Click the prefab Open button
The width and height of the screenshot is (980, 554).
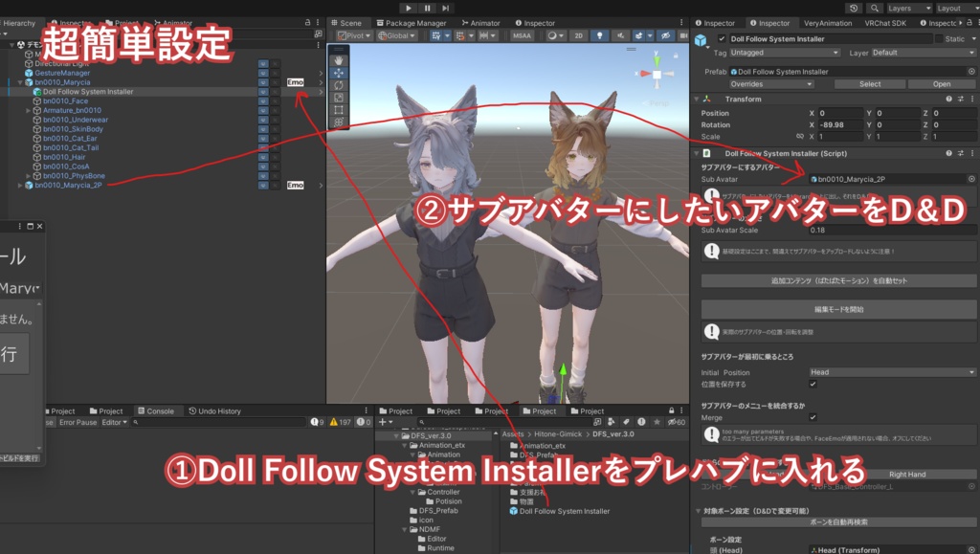[x=942, y=83]
